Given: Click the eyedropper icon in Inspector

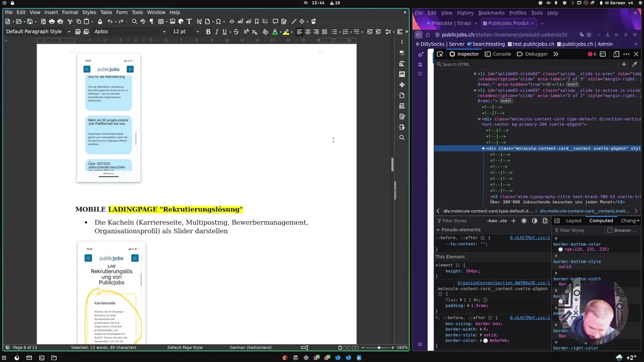Looking at the screenshot, I should point(634,64).
